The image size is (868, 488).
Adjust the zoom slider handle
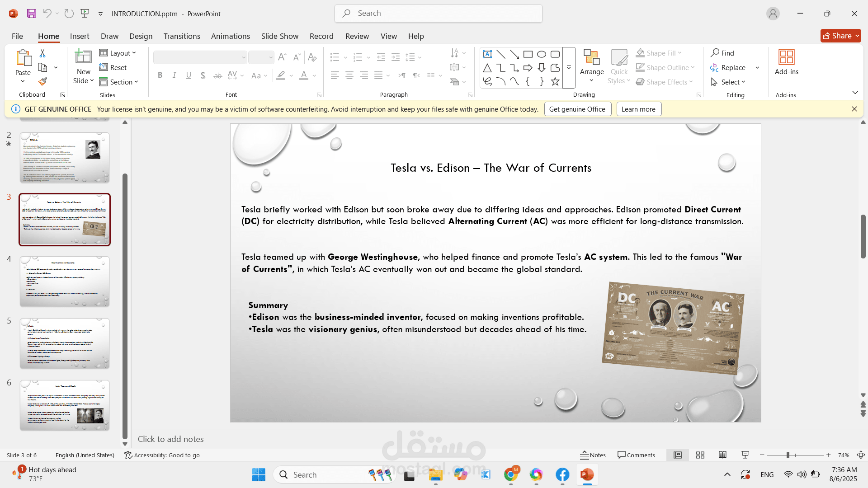coord(788,455)
